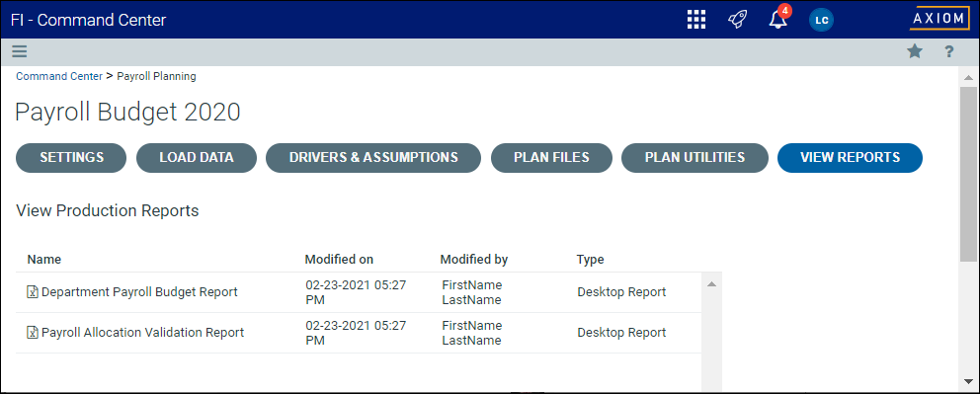Click the reports list scroll up arrow
The height and width of the screenshot is (394, 980).
click(711, 284)
